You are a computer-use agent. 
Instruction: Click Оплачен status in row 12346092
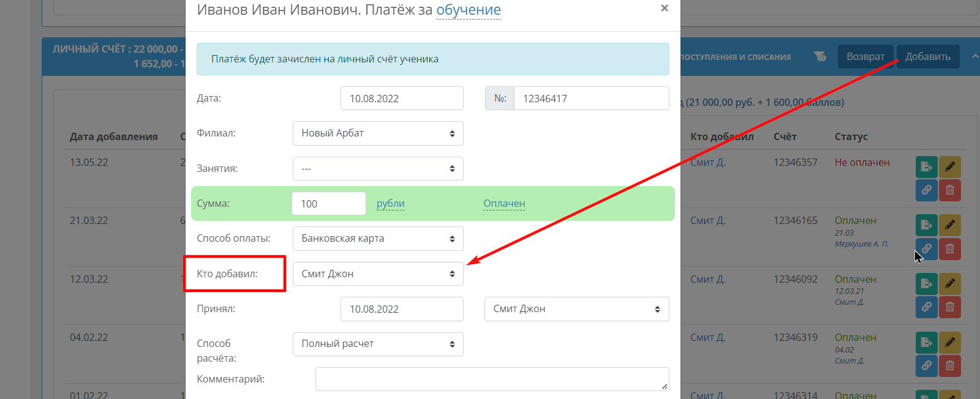click(x=856, y=279)
